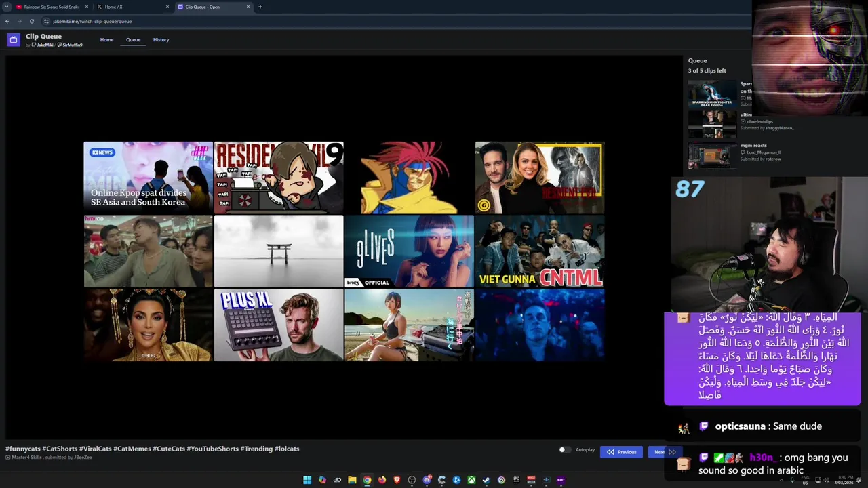Screen dimensions: 868x488
Task: Select the red-haired cartoon character video thumbnail
Action: click(x=409, y=178)
